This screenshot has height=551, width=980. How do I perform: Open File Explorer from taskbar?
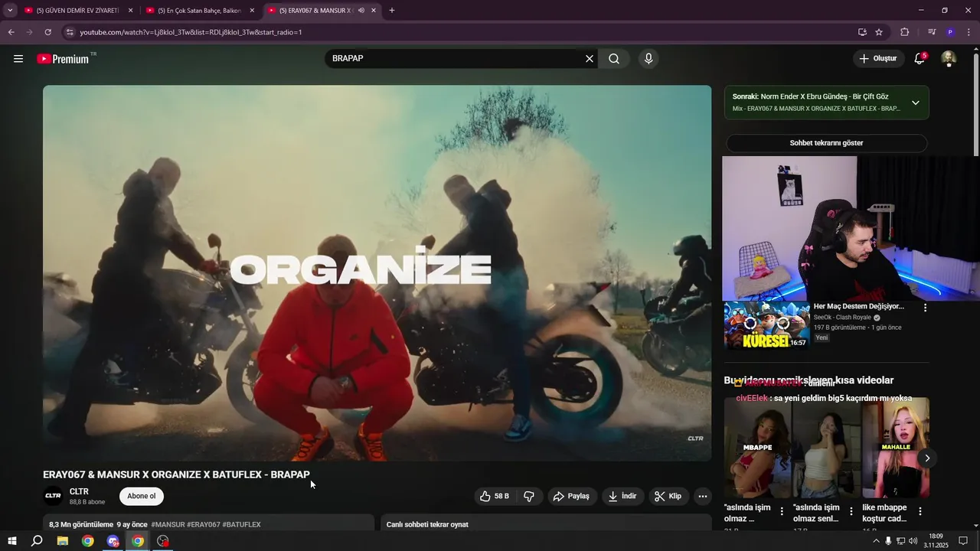[x=63, y=541]
